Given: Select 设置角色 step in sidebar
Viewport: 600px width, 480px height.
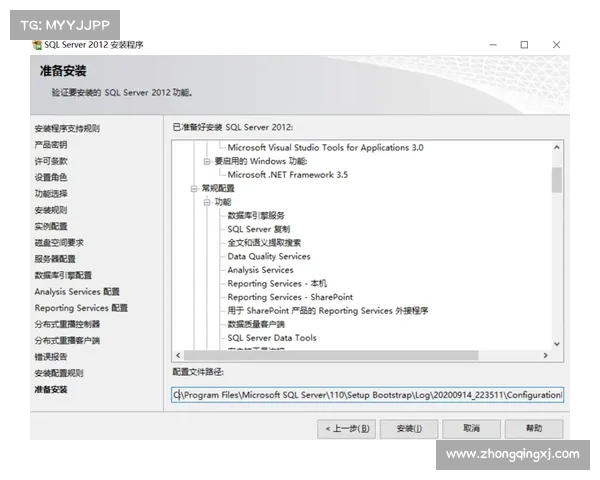Looking at the screenshot, I should (51, 177).
